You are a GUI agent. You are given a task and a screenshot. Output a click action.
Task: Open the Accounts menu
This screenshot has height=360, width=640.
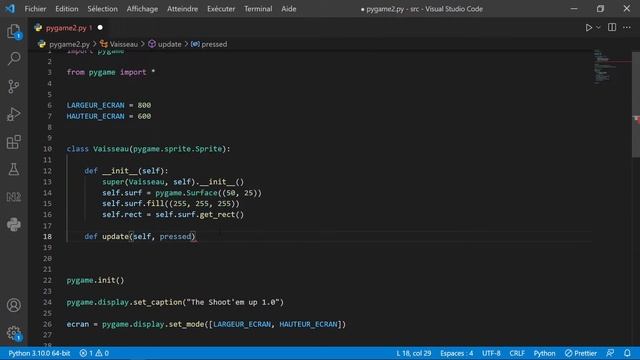point(13,305)
